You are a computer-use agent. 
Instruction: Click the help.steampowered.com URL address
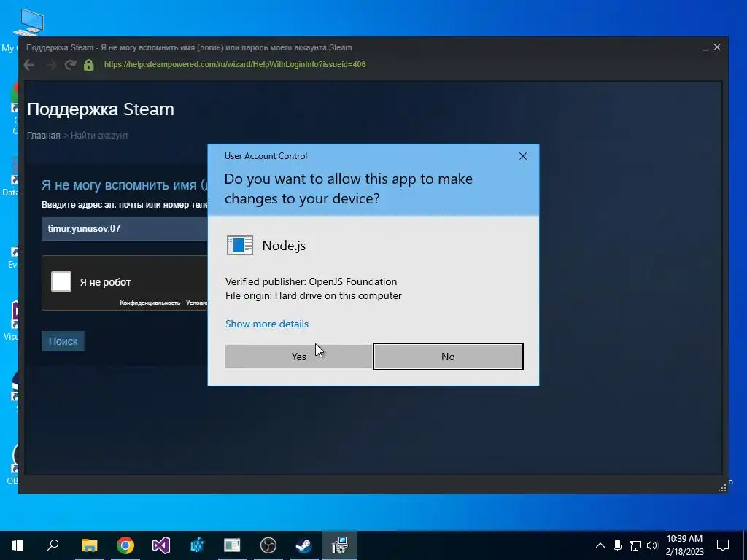[235, 64]
